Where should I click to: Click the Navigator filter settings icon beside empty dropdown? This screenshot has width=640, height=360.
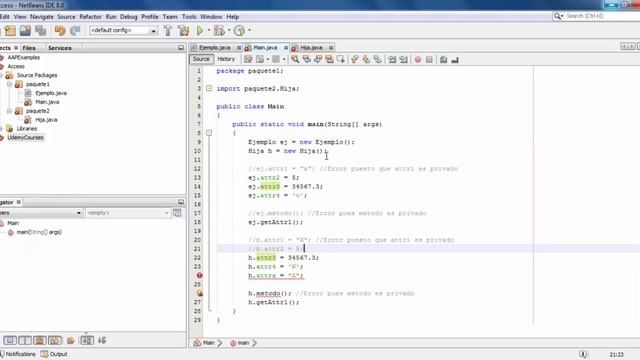pyautogui.click(x=177, y=213)
